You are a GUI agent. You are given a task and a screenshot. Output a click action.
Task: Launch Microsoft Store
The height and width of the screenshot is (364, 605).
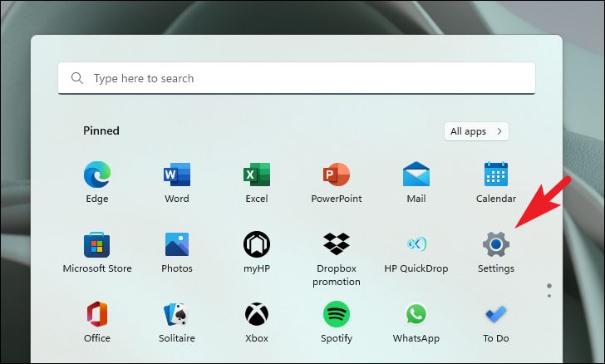click(x=97, y=252)
